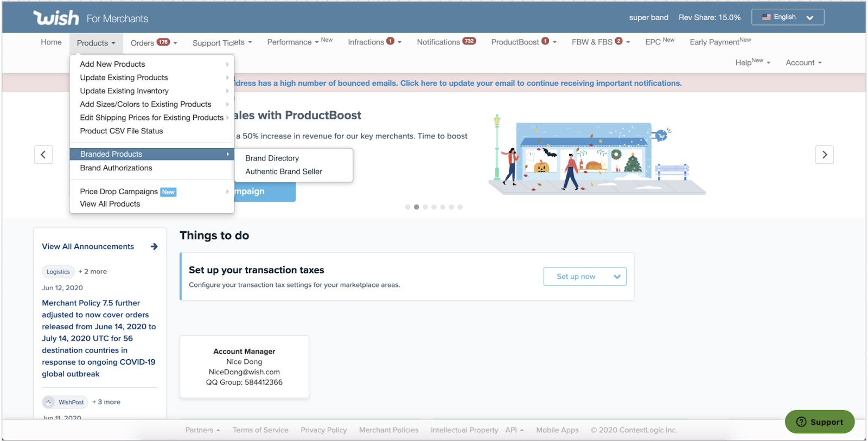Choose Brand Directory from submenu
This screenshot has width=868, height=441.
272,158
